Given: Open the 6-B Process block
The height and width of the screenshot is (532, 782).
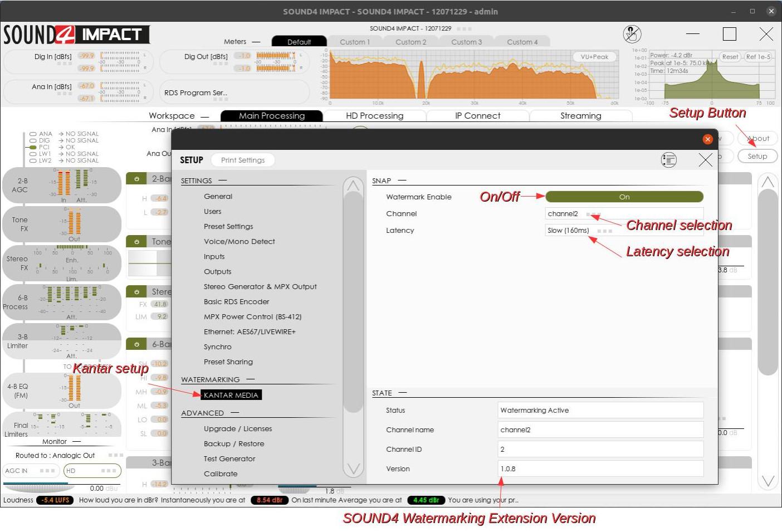Looking at the screenshot, I should pyautogui.click(x=62, y=302).
